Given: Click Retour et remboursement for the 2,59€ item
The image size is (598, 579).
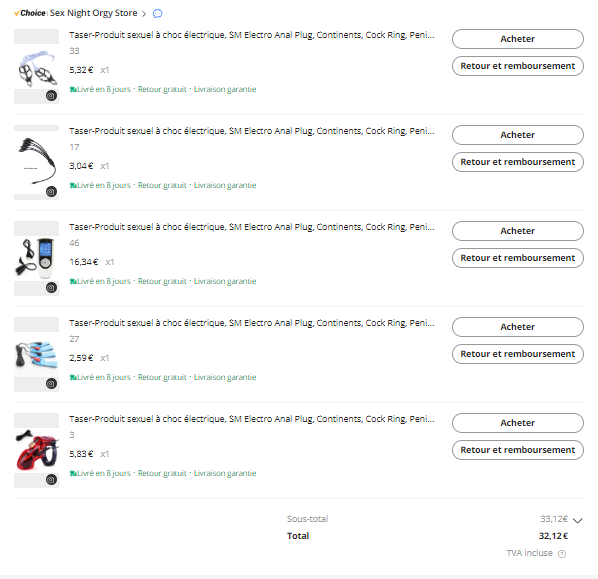Looking at the screenshot, I should 518,354.
